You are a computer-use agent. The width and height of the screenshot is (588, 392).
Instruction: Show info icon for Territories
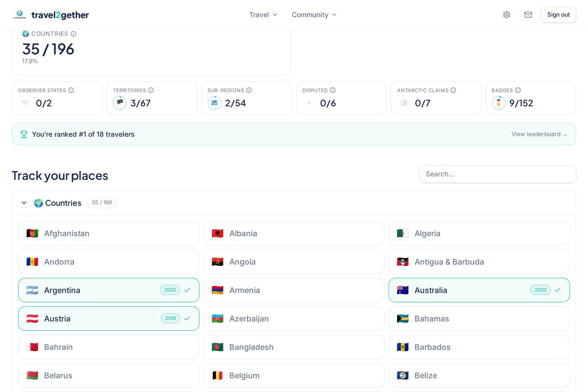point(151,90)
